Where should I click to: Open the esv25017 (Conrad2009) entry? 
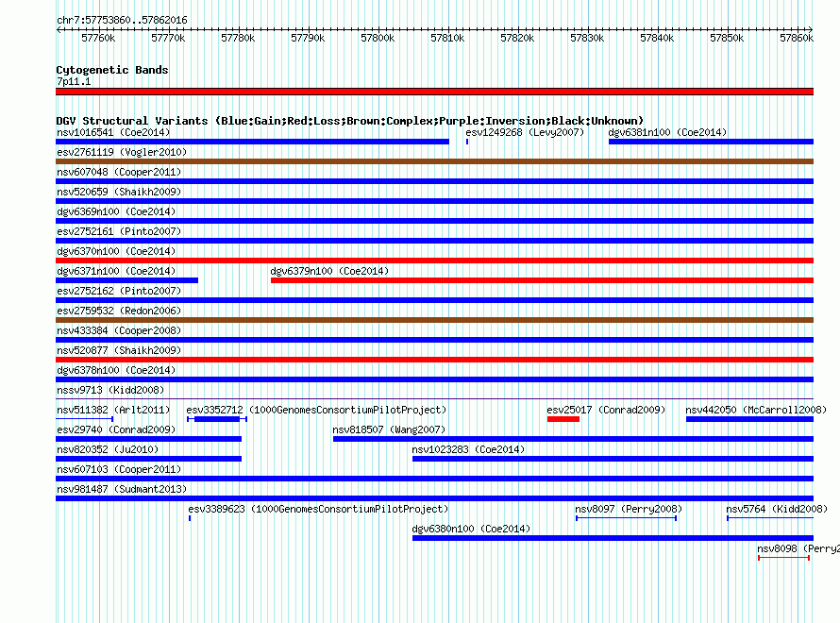606,410
